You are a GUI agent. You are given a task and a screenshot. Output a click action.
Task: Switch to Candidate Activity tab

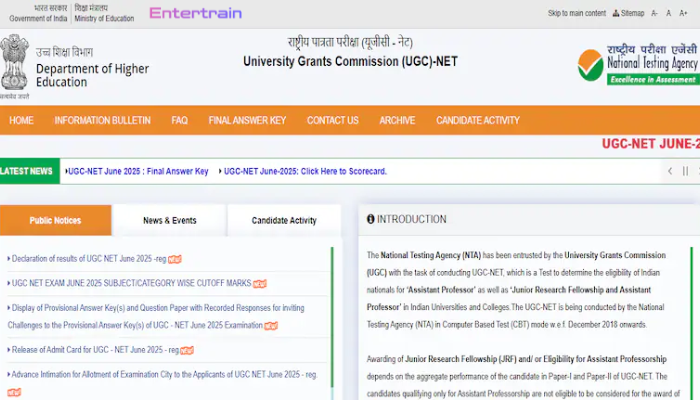pyautogui.click(x=284, y=220)
